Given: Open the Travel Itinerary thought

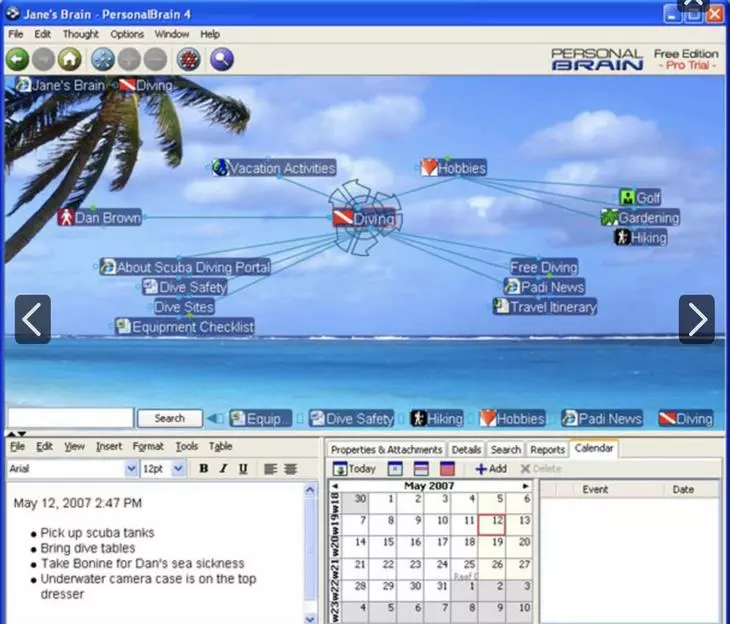Looking at the screenshot, I should pyautogui.click(x=545, y=307).
